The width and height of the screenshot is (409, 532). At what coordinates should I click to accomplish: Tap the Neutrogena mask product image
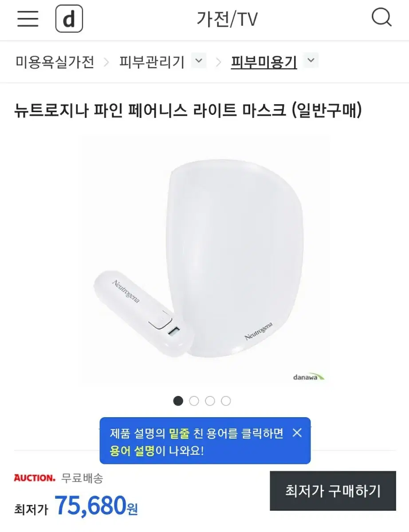(x=204, y=259)
